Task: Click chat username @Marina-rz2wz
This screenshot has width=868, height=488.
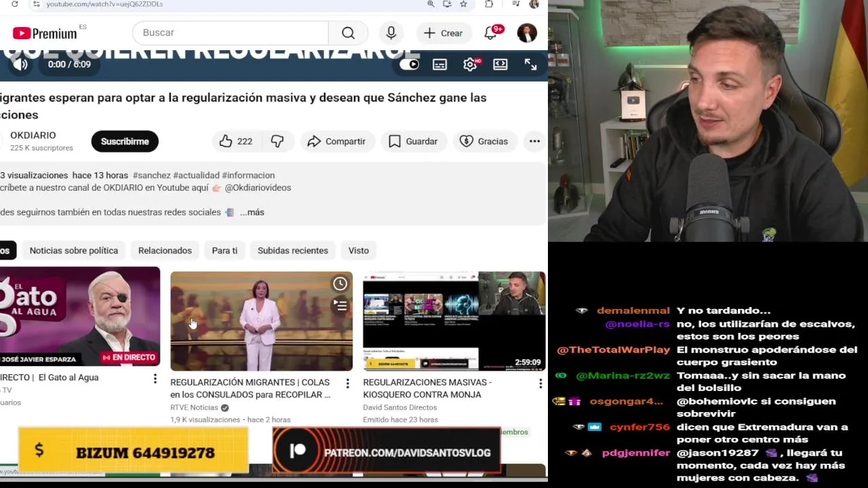Action: click(623, 375)
